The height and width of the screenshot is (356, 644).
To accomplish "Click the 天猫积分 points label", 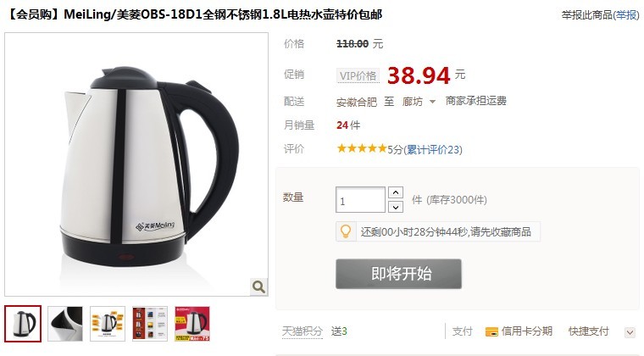I will click(x=302, y=331).
